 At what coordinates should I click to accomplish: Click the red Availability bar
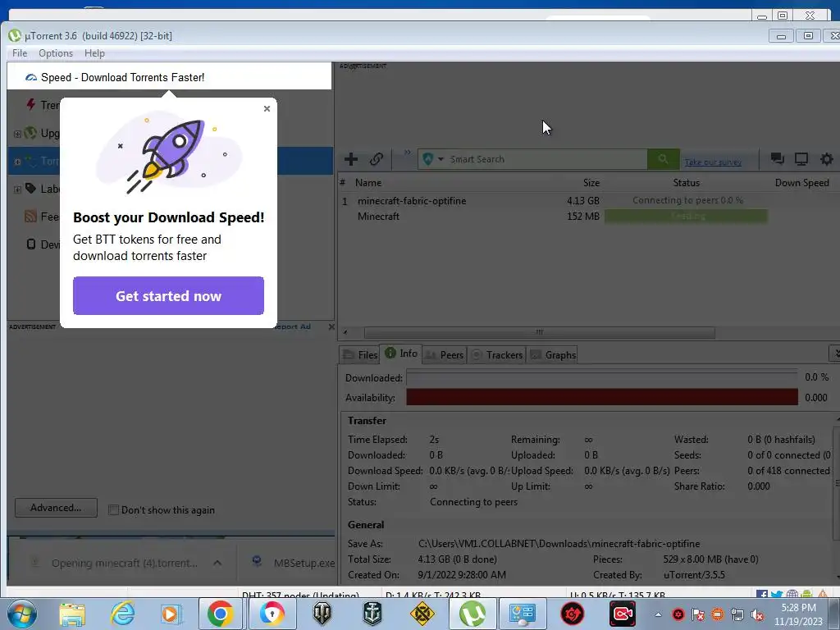coord(602,398)
